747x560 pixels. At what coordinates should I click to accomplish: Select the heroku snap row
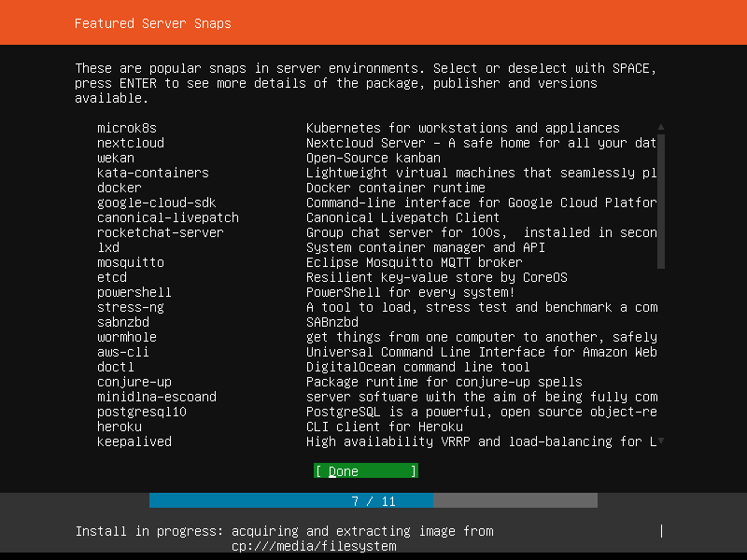click(365, 427)
